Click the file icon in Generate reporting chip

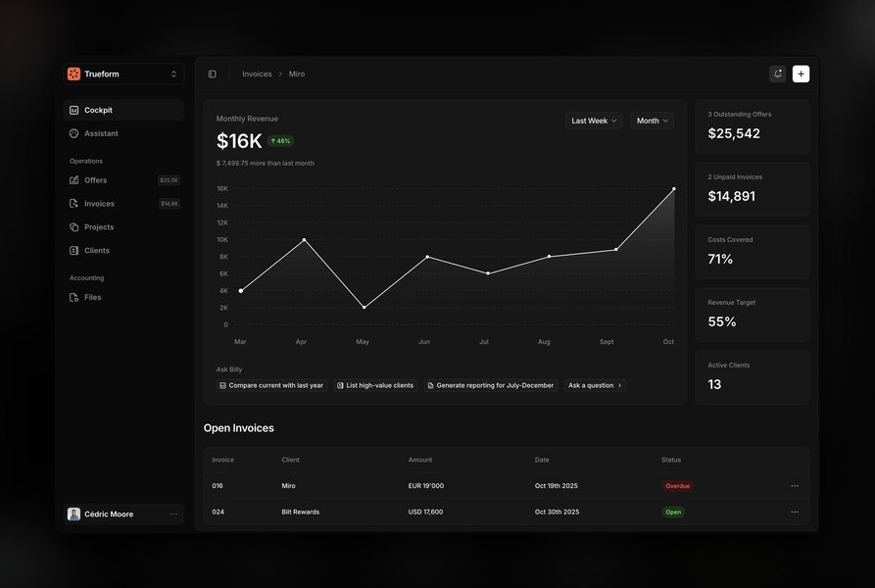(x=430, y=385)
